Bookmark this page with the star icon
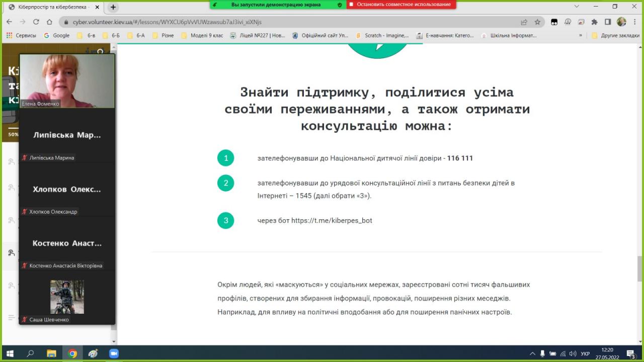644x362 pixels. coord(537,22)
